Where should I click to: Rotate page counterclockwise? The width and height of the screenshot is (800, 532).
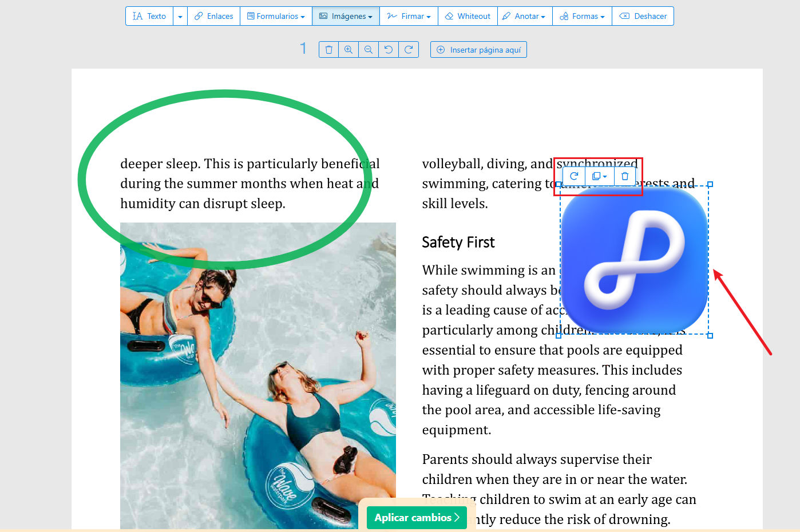click(x=389, y=50)
